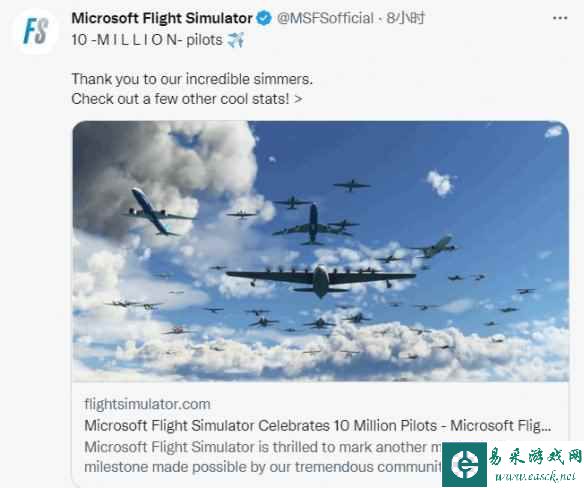Open the @MSFSofficial handle
This screenshot has height=488, width=584.
(x=325, y=18)
